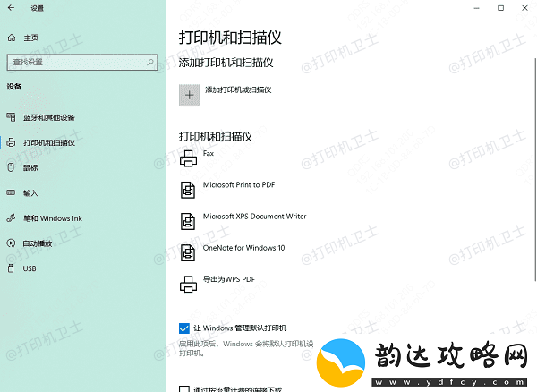Click the mouse icon in sidebar
The width and height of the screenshot is (537, 392).
tap(11, 167)
